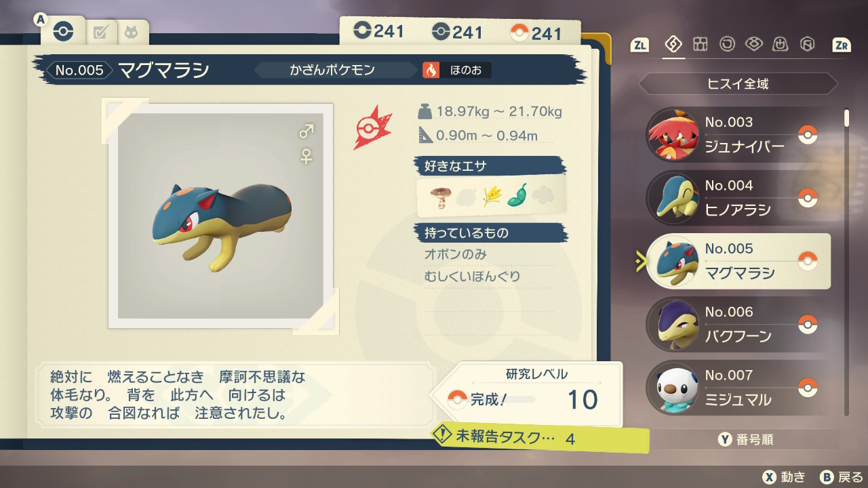Select the last hexagon region icon

point(808,45)
